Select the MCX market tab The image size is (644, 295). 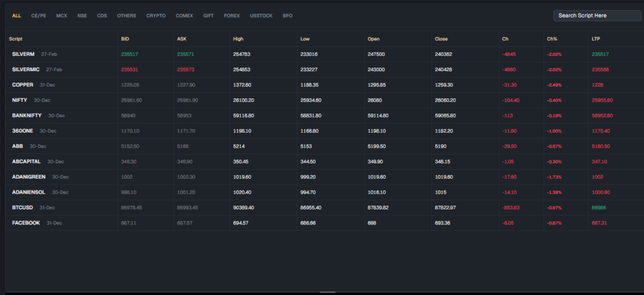click(x=62, y=16)
